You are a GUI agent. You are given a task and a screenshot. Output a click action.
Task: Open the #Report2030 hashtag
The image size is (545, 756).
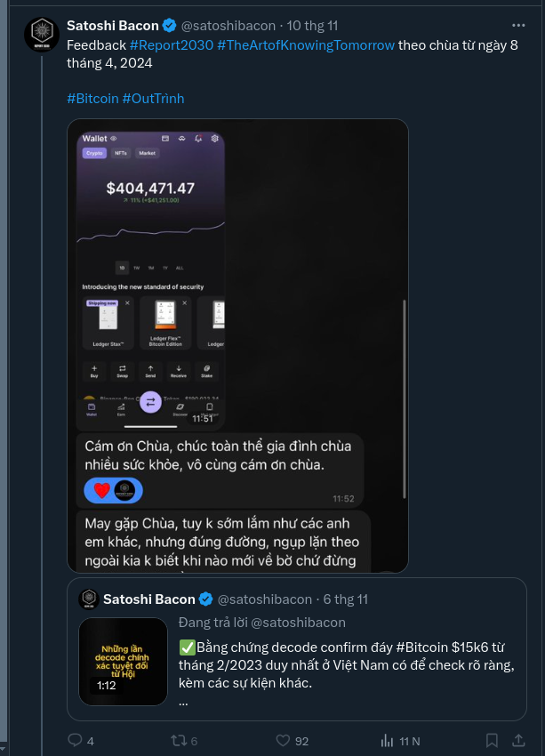172,44
